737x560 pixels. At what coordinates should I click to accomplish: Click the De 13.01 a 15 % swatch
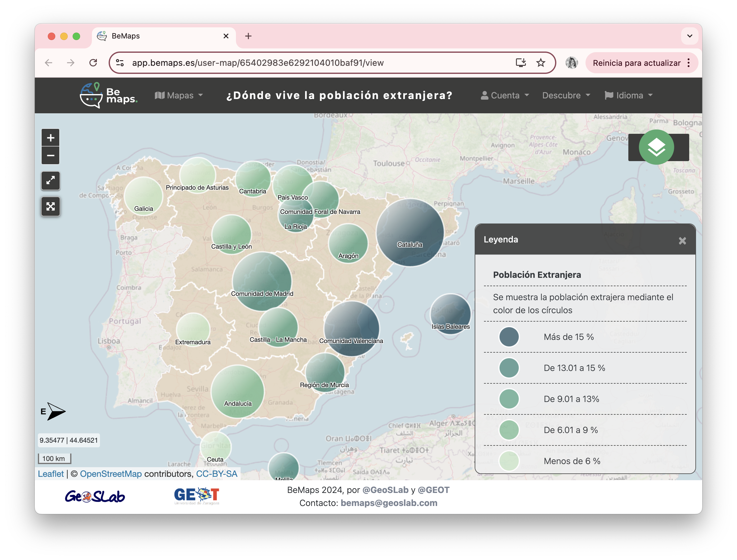[509, 368]
